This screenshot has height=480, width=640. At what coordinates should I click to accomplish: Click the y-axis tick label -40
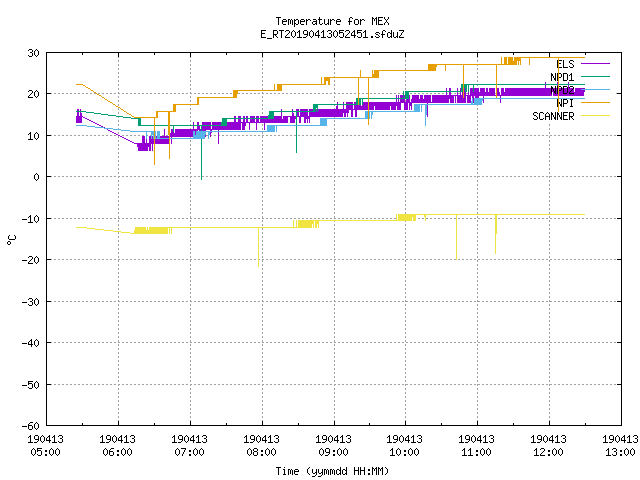click(x=31, y=343)
